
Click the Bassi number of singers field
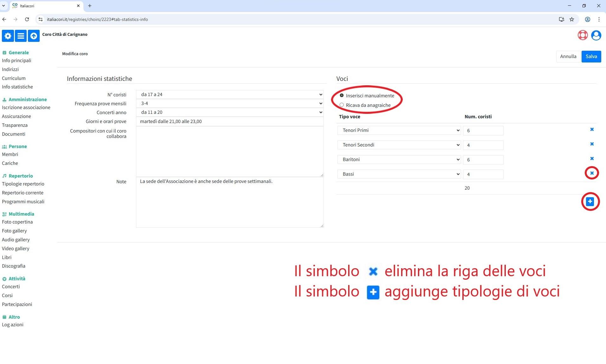(483, 174)
